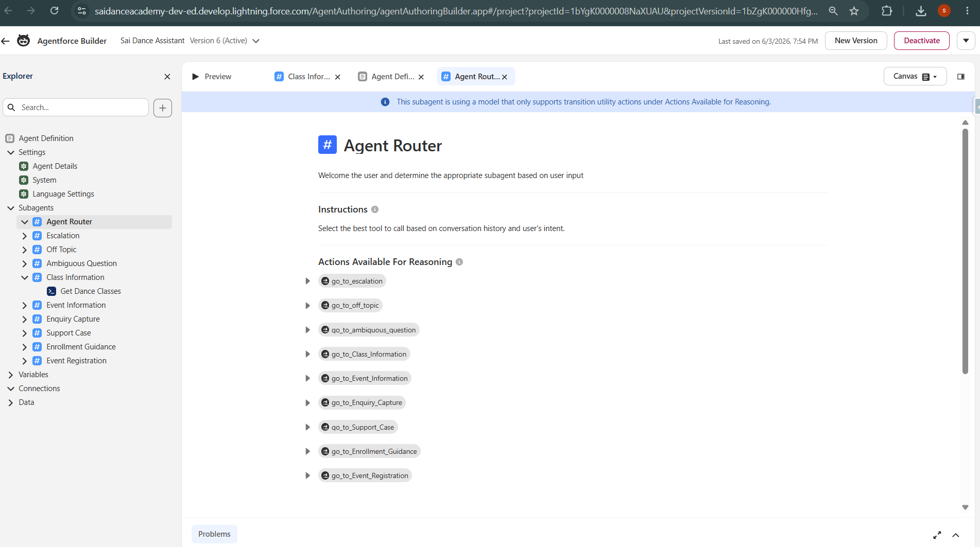980x547 pixels.
Task: Click the zoom magnifier icon in the address bar
Action: [x=833, y=11]
